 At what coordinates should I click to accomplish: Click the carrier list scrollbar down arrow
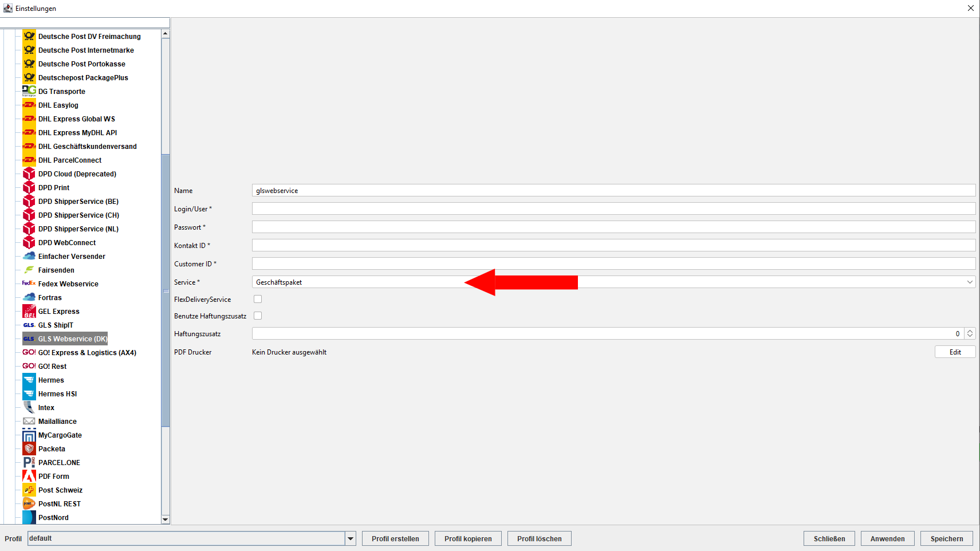(x=166, y=519)
